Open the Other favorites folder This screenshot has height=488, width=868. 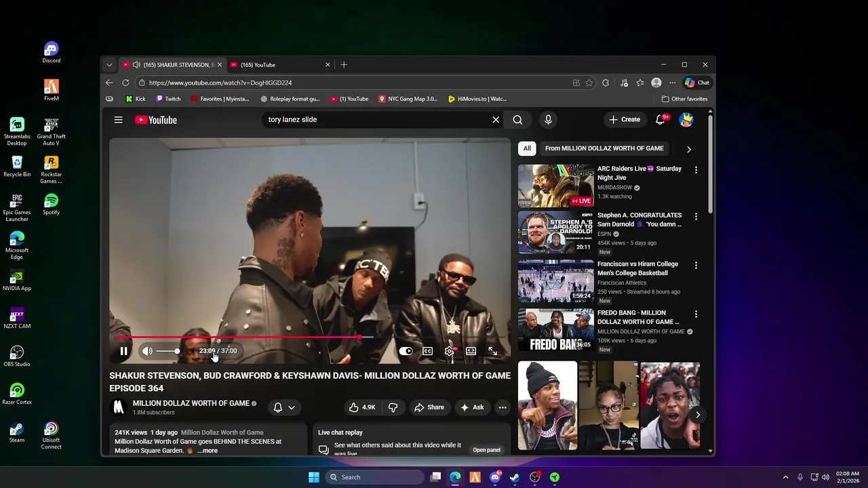[x=684, y=99]
